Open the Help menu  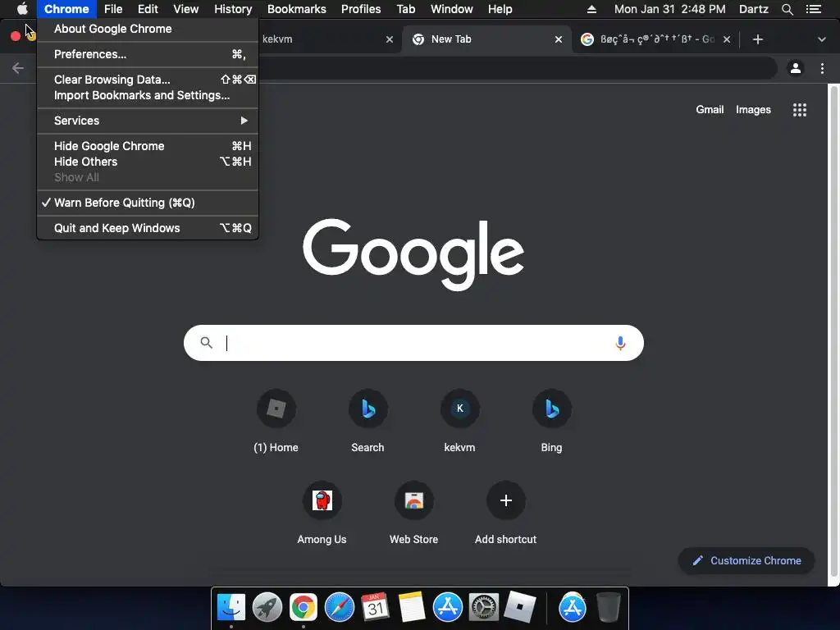pyautogui.click(x=500, y=9)
